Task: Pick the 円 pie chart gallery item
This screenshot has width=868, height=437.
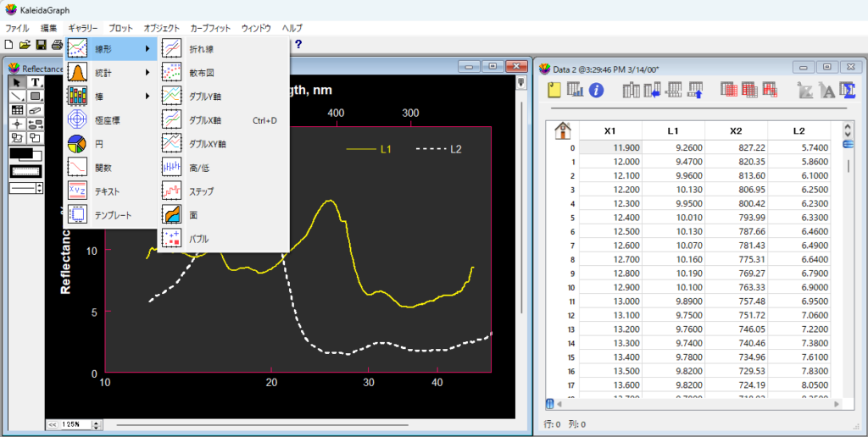Action: 98,144
